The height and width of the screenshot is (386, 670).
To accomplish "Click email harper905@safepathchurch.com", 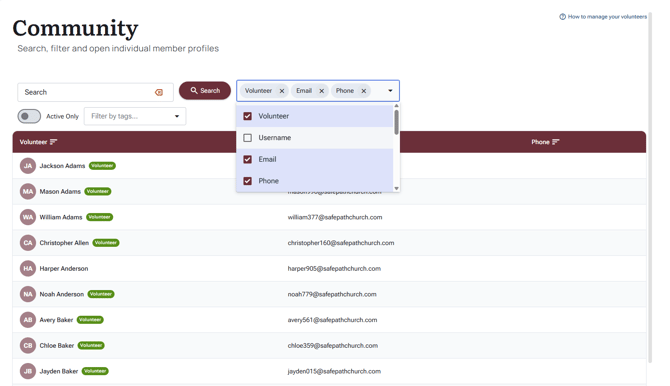I will 334,268.
